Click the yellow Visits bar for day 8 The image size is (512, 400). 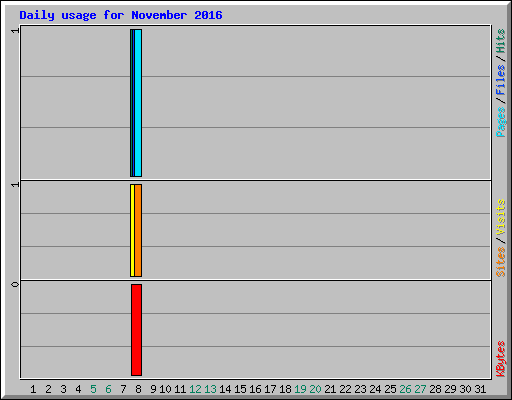132,230
